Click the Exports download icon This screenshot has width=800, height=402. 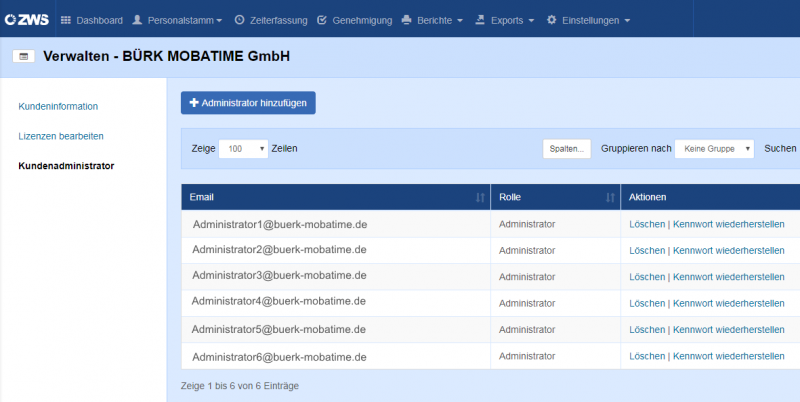pos(480,19)
